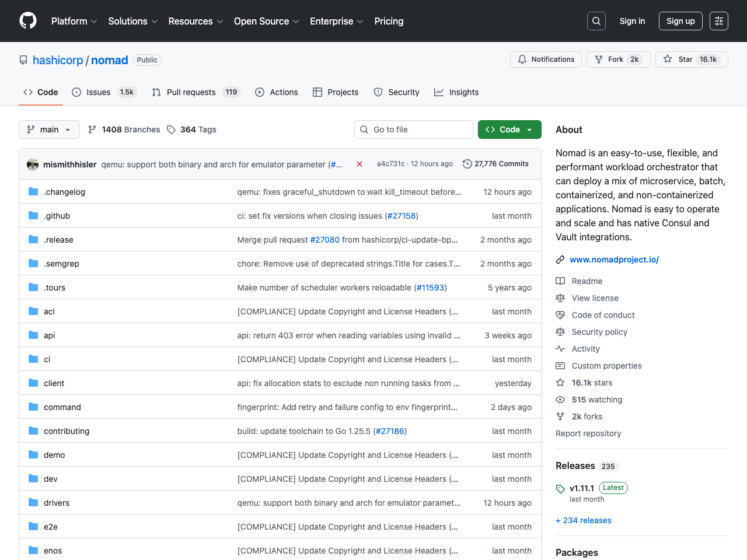Click the Go to file field
Viewport: 747px width, 560px height.
point(414,129)
